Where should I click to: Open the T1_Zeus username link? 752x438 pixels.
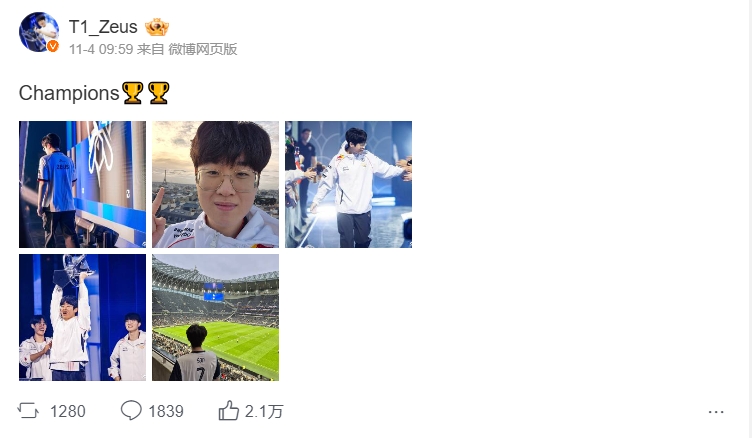point(103,27)
